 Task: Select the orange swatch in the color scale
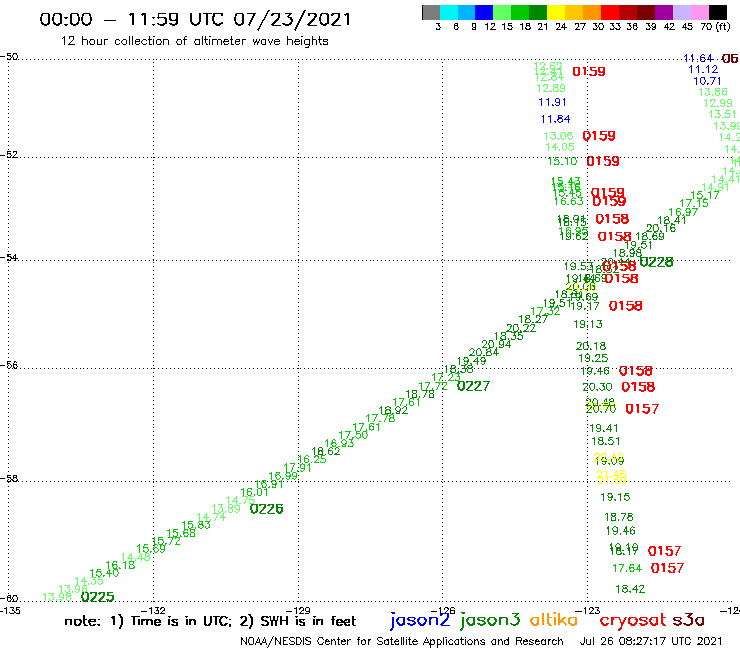592,12
